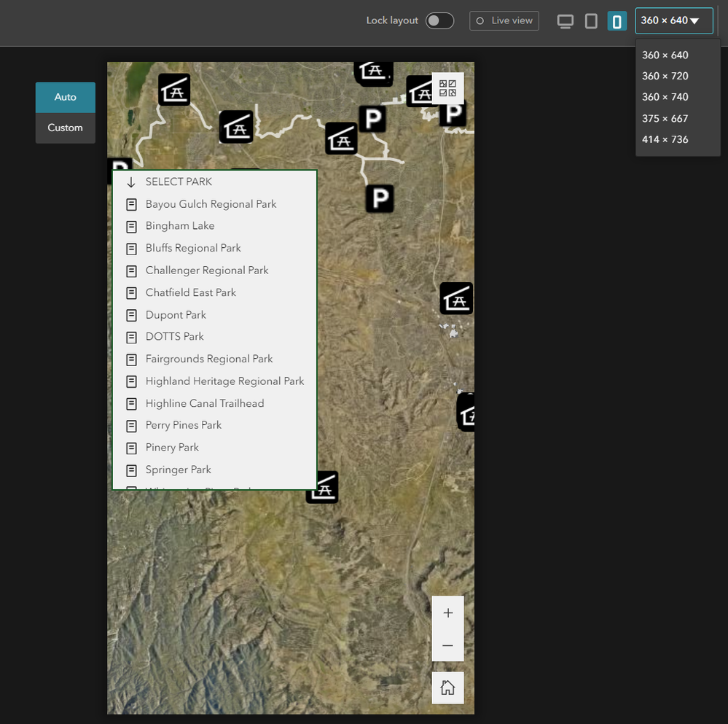This screenshot has height=724, width=728.
Task: Select Highland Heritage Regional Park
Action: (214, 381)
